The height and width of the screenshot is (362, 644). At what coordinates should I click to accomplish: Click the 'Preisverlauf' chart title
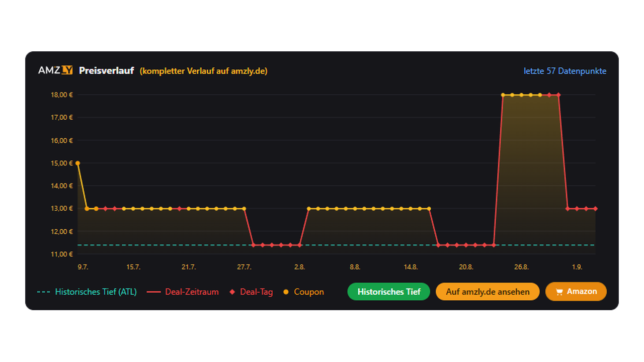tap(106, 71)
